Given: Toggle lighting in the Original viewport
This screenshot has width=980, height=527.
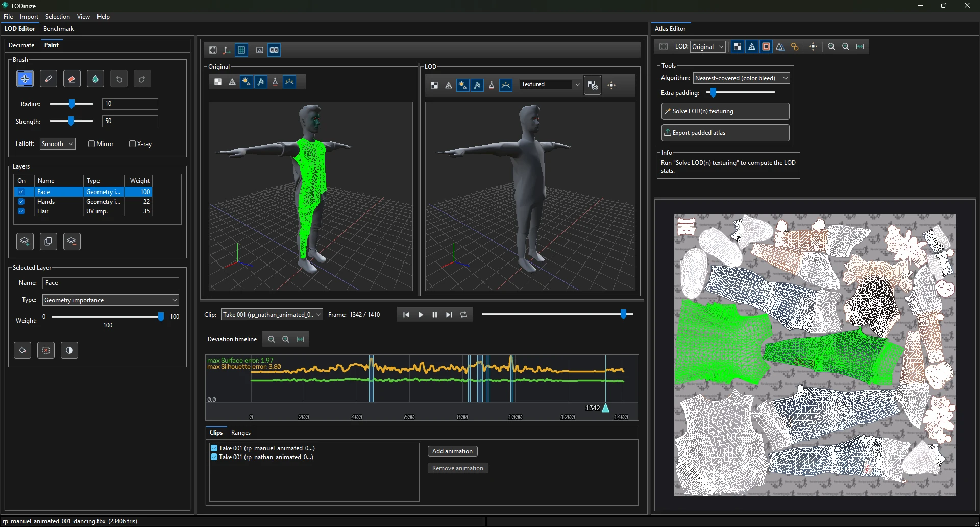Looking at the screenshot, I should (x=247, y=82).
